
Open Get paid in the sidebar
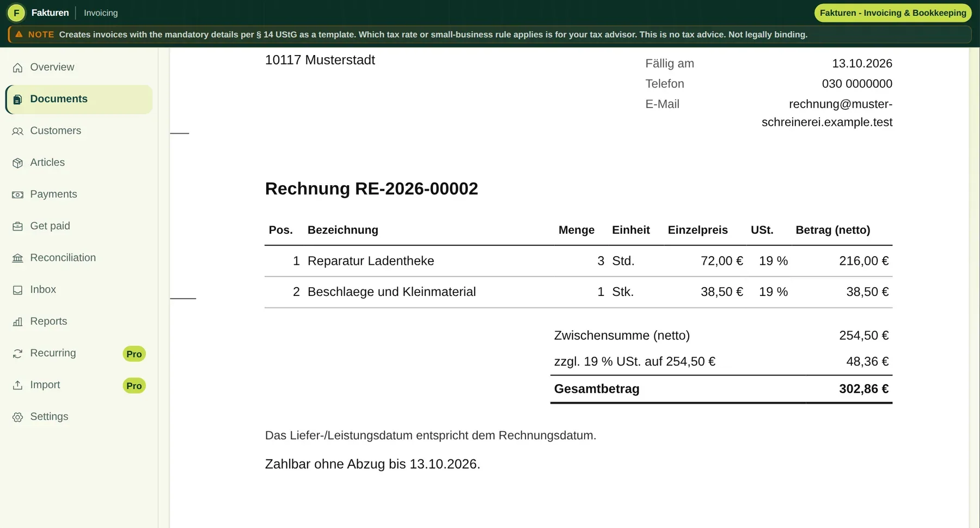[79, 226]
